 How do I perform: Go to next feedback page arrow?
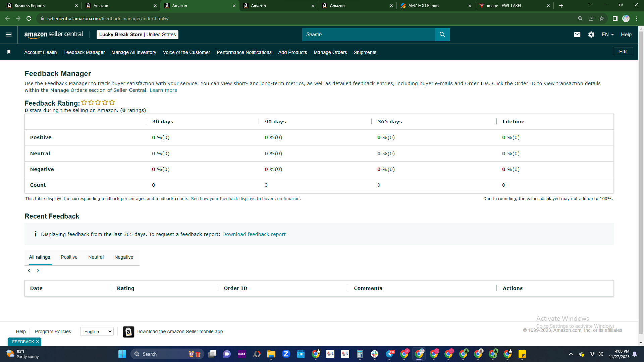tap(38, 270)
